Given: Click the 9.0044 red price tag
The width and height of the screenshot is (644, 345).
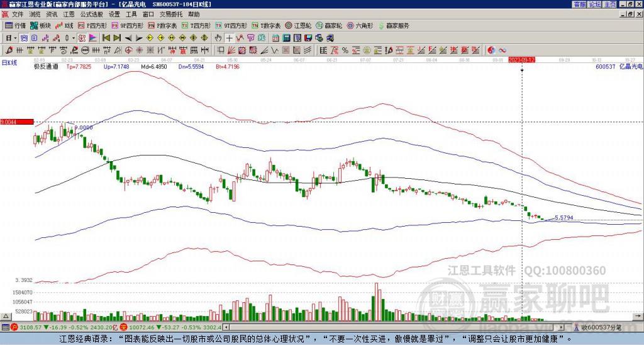Looking at the screenshot, I should [16, 122].
